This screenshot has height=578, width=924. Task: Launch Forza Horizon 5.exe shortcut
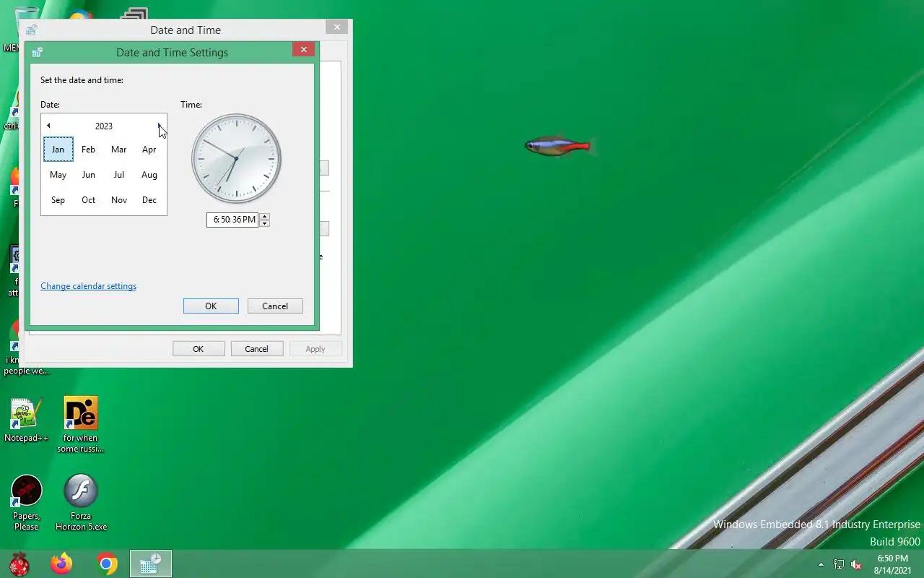coord(81,503)
